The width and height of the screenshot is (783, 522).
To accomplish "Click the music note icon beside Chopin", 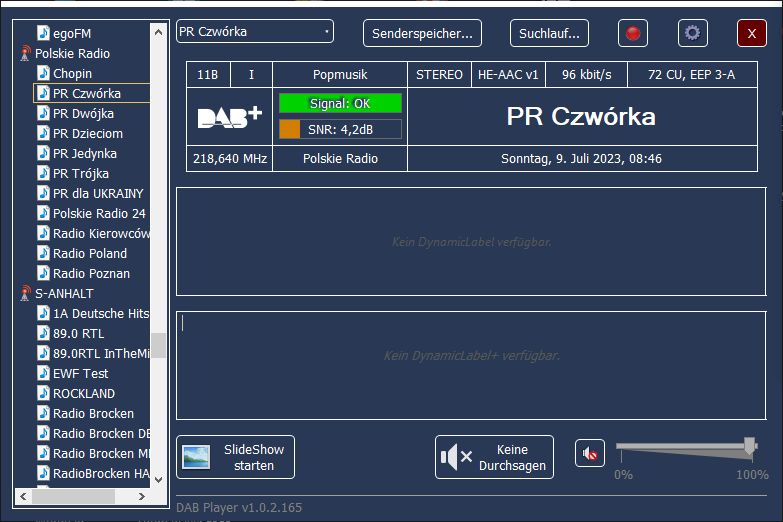I will coord(43,73).
